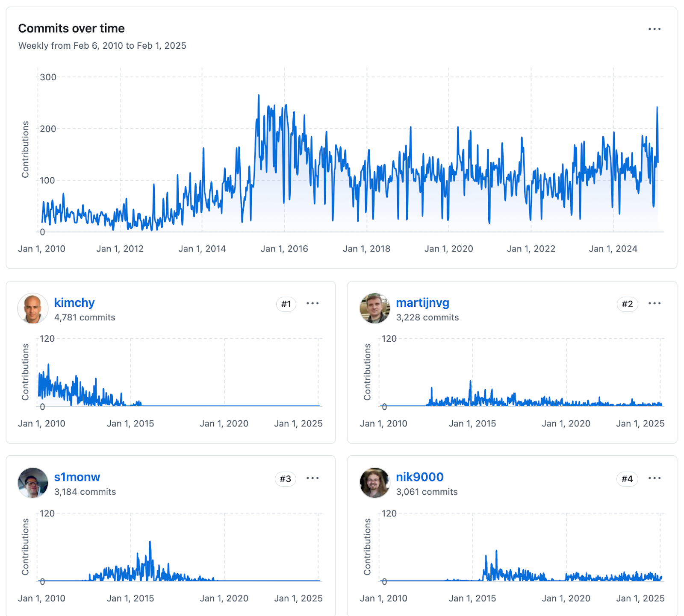View martijnvg's 3,228 commits
Image resolution: width=684 pixels, height=616 pixels.
point(427,317)
